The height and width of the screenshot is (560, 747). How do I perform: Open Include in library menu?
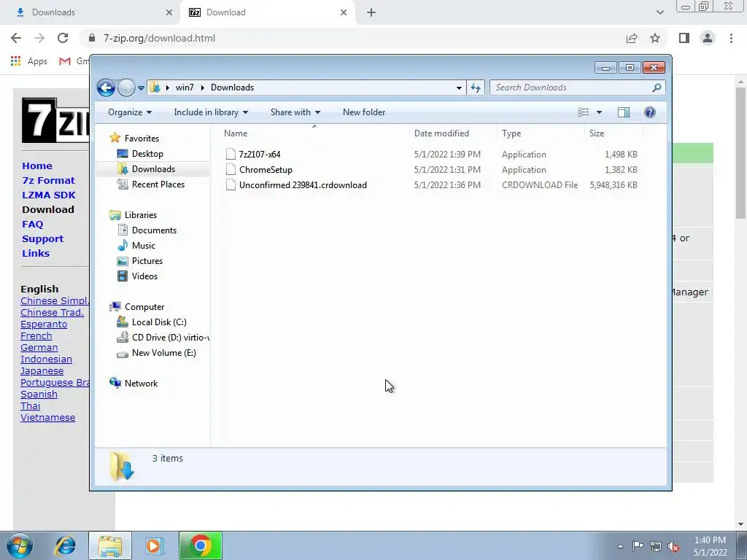(x=211, y=112)
